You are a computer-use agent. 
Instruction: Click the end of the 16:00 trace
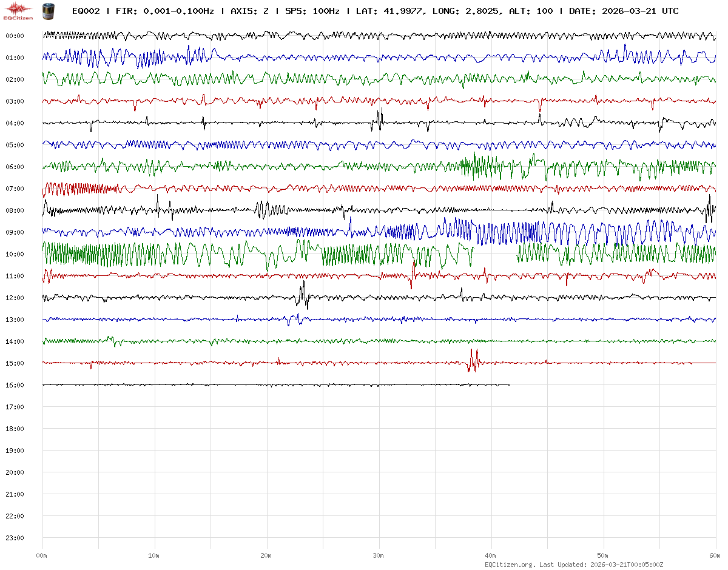(x=508, y=385)
